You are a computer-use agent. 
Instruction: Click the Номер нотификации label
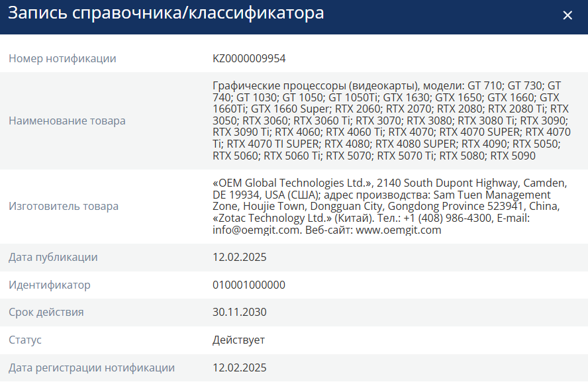coord(62,59)
